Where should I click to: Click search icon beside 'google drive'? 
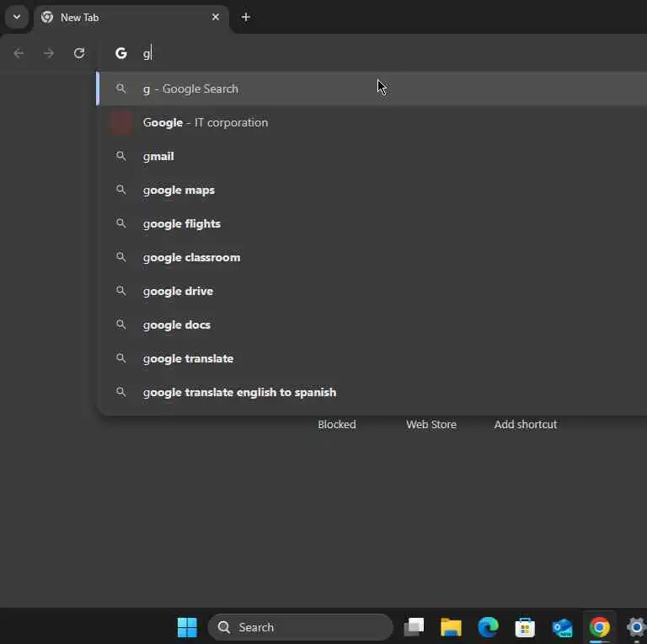121,291
